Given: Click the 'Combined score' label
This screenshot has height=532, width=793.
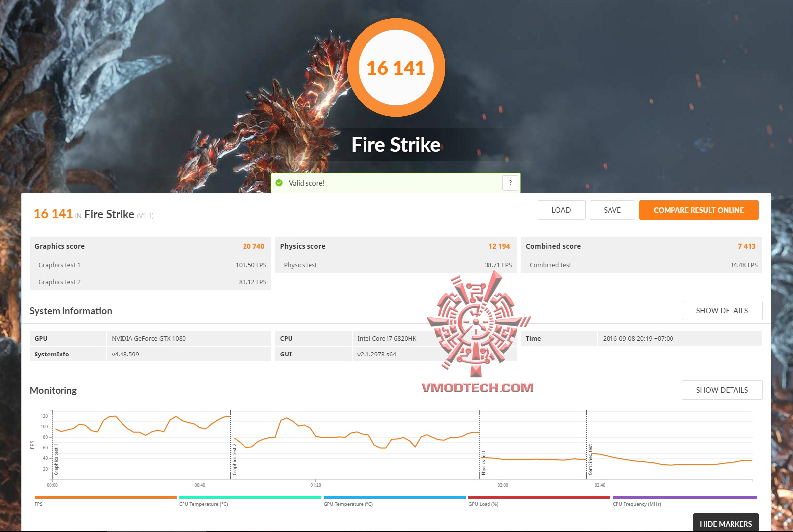Looking at the screenshot, I should point(553,246).
